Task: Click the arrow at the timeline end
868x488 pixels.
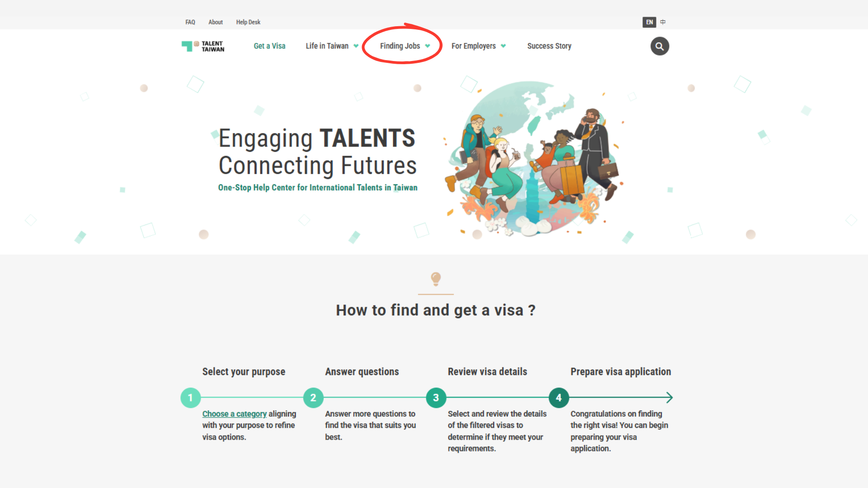Action: [669, 398]
